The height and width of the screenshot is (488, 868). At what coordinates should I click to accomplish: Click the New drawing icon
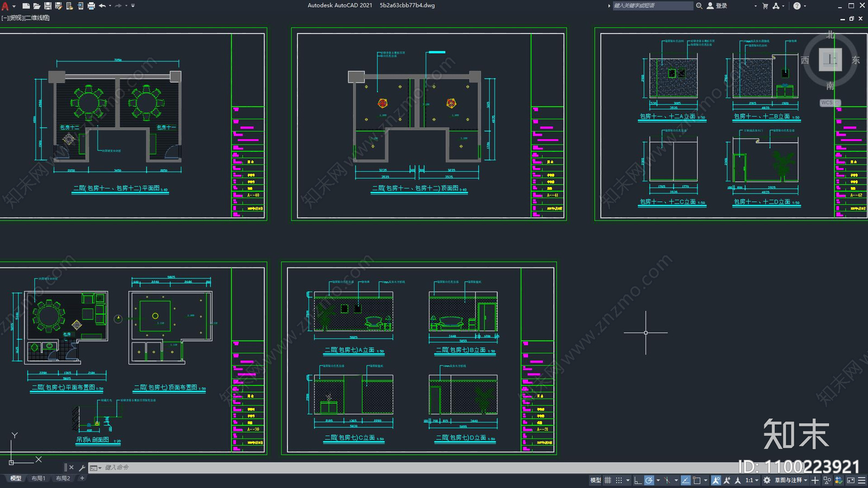coord(26,6)
